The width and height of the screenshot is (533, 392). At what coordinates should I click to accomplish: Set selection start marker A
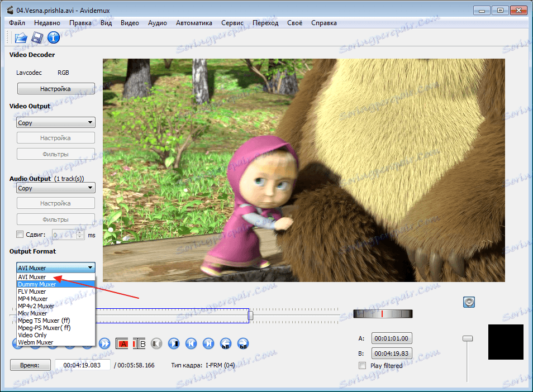[x=122, y=343]
